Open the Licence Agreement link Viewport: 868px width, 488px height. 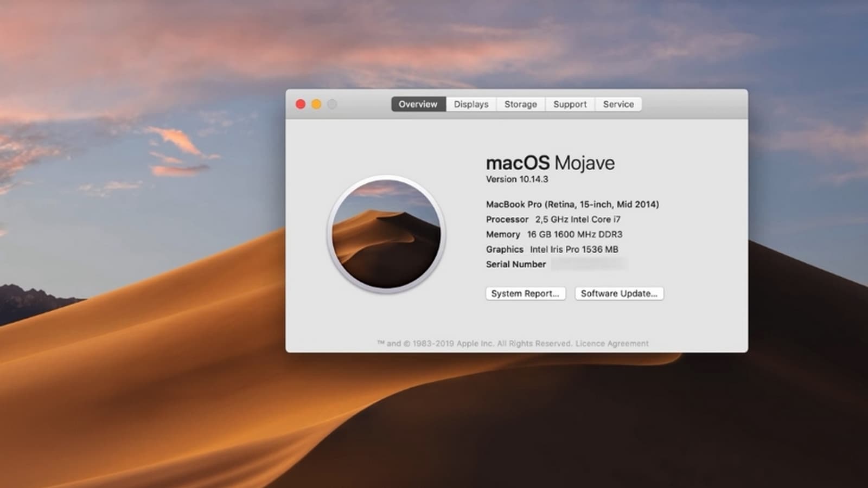coord(612,343)
